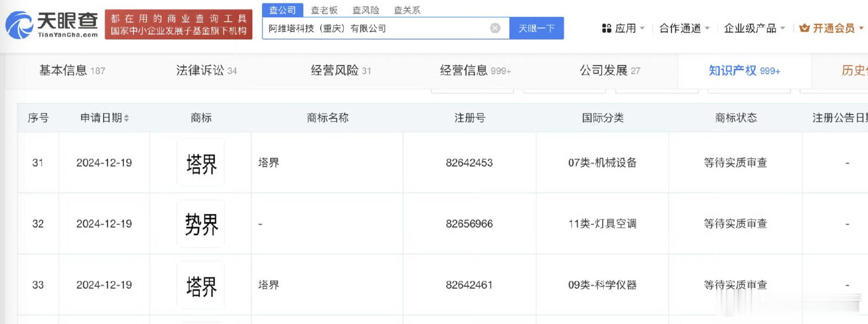The image size is (868, 324).
Task: Click trademark name 塔界 in row 33
Action: click(269, 285)
